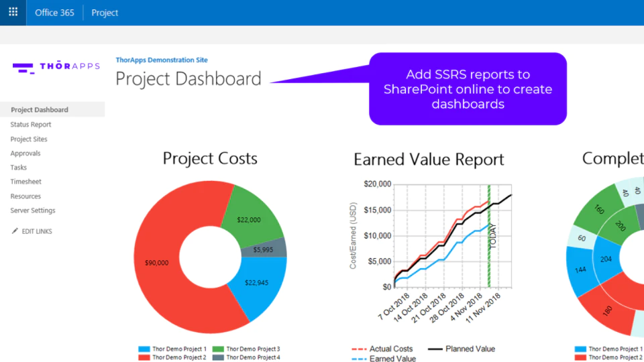
Task: Click the red Thor Demo Project 2 legend swatch
Action: point(144,357)
